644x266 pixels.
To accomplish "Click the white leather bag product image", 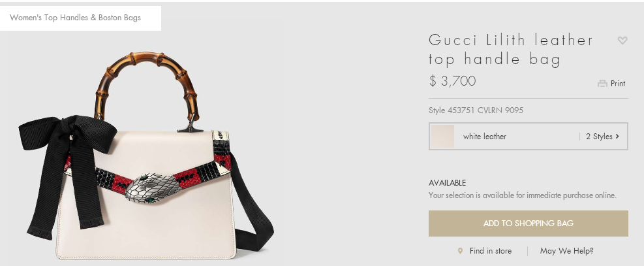I will (x=146, y=156).
